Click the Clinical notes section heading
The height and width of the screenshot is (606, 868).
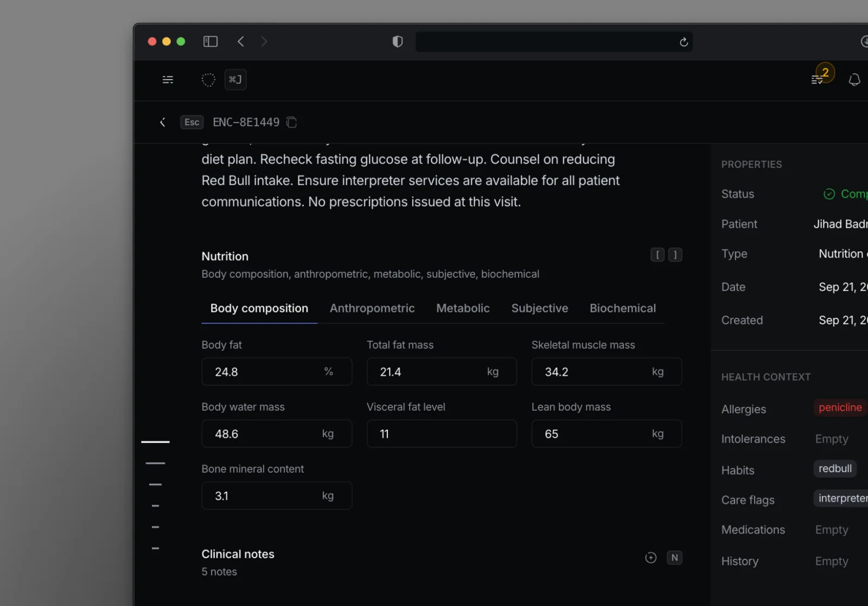coord(238,554)
